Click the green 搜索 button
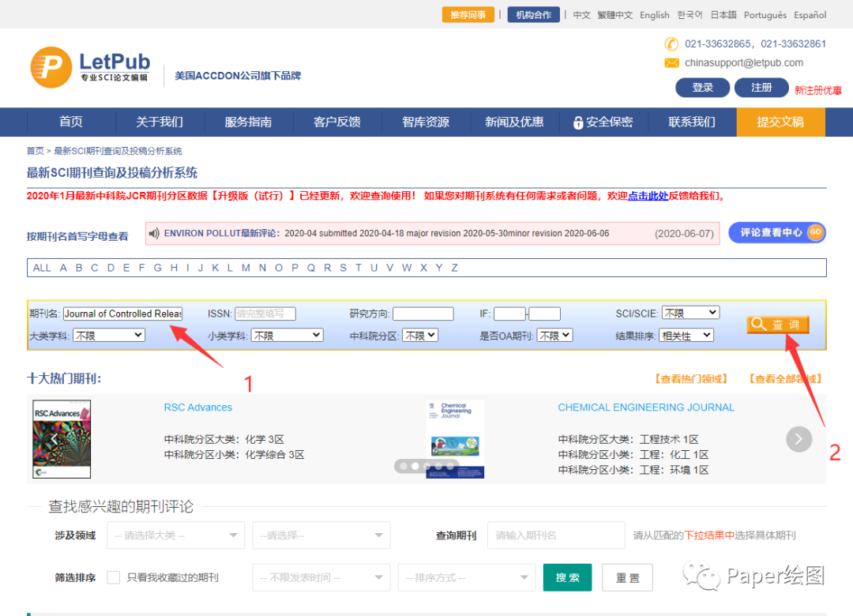The image size is (853, 616). pos(567,577)
